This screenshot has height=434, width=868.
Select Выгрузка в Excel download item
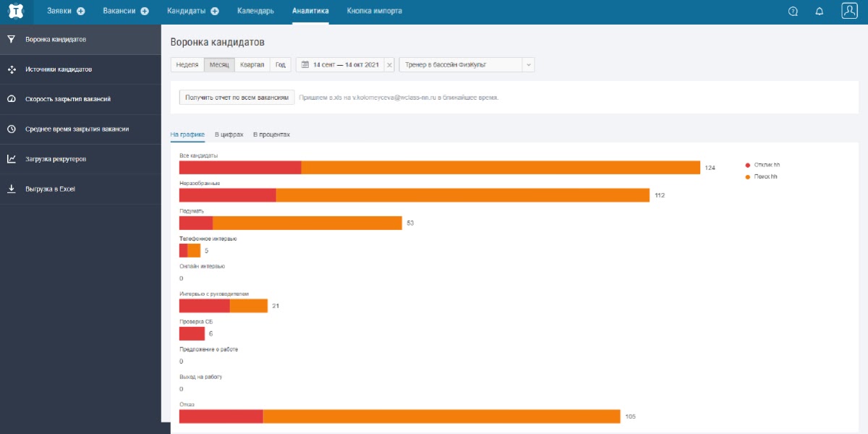[50, 190]
